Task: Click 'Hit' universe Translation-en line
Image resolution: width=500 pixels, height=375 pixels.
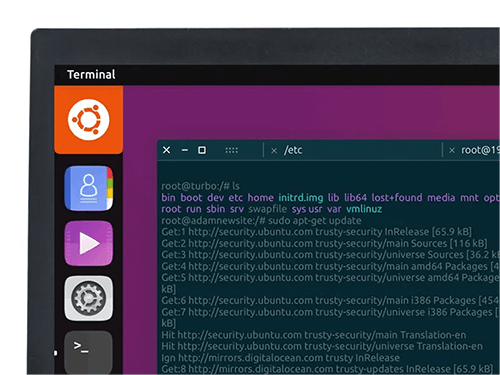Action: tap(322, 346)
